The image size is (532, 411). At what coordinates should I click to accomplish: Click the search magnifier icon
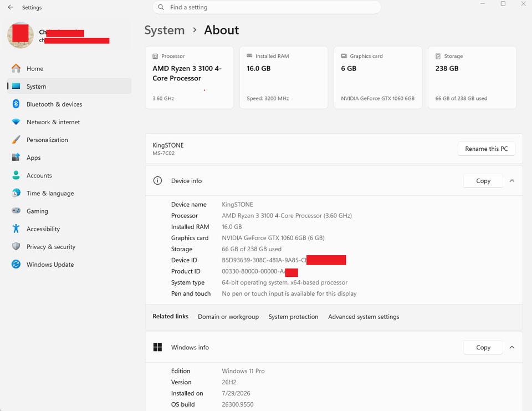pyautogui.click(x=161, y=7)
